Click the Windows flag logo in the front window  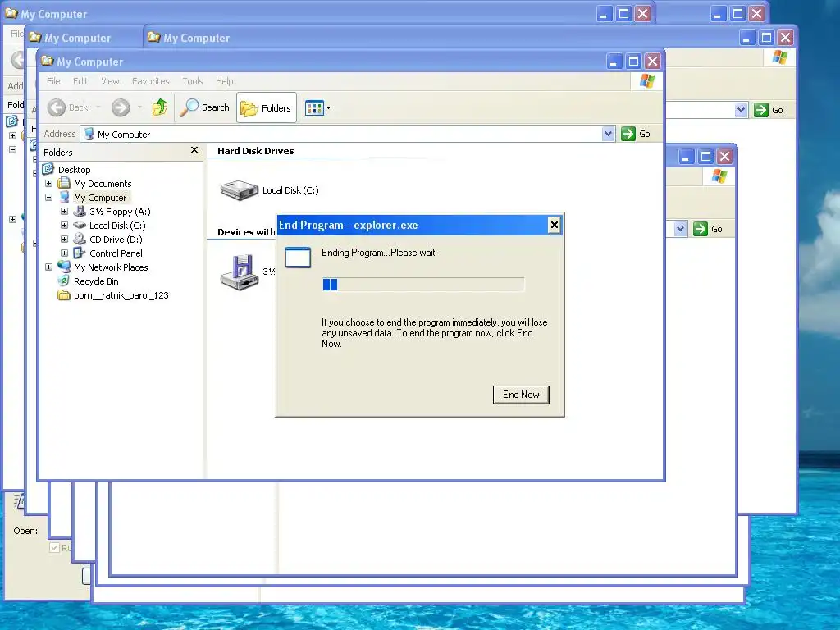pos(647,81)
